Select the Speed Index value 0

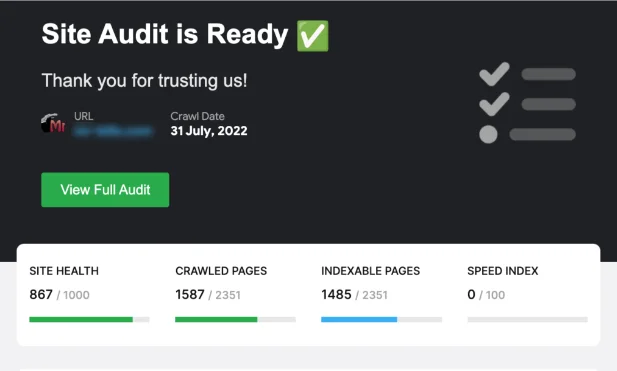471,294
